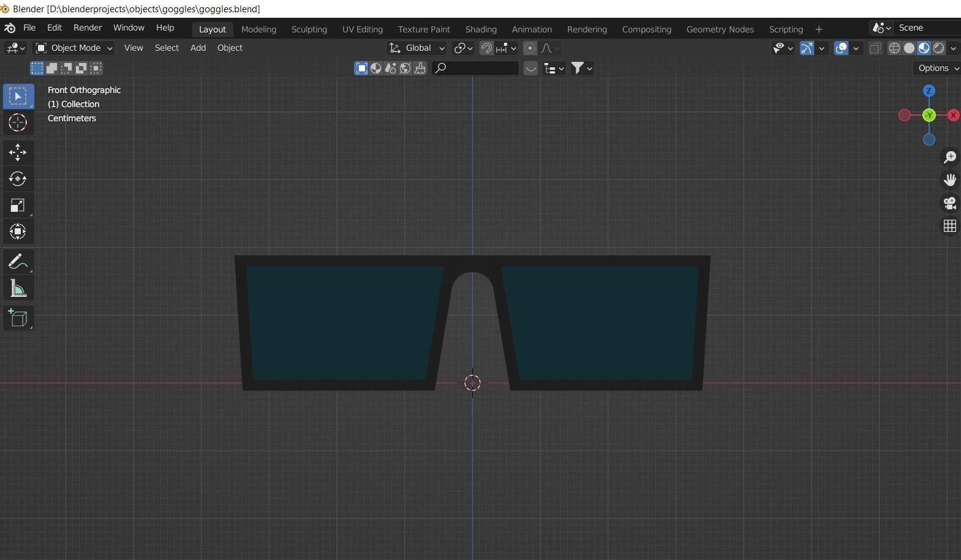Open the pivot point dropdown
The height and width of the screenshot is (560, 961).
[463, 48]
